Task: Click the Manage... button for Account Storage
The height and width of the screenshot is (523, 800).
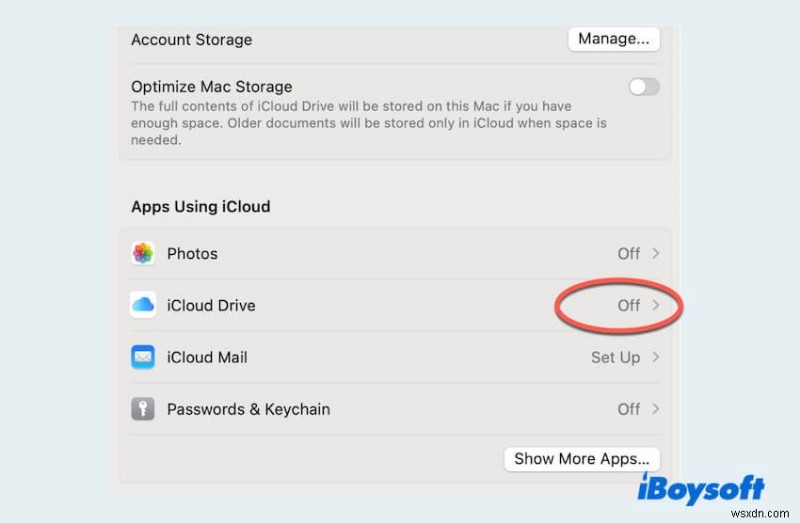Action: click(x=614, y=39)
